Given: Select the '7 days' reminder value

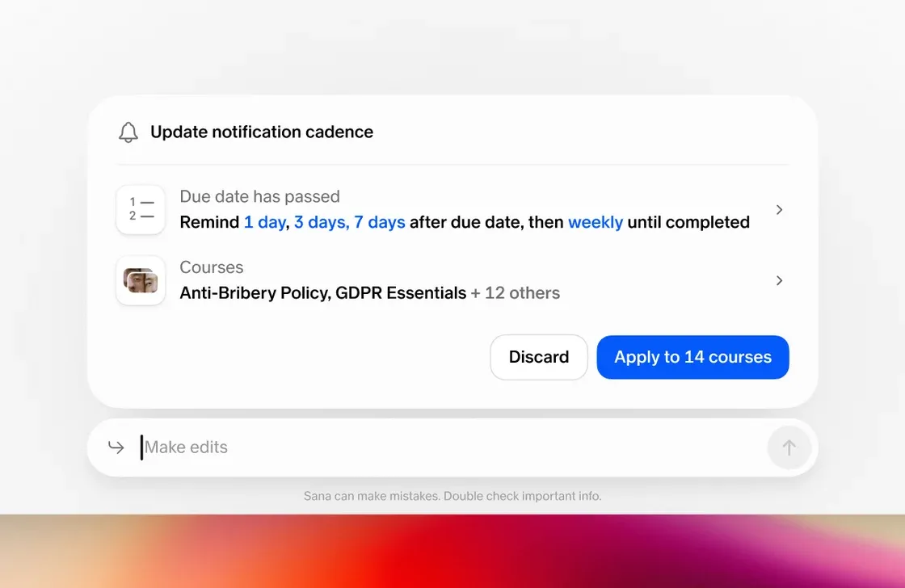Looking at the screenshot, I should point(379,222).
